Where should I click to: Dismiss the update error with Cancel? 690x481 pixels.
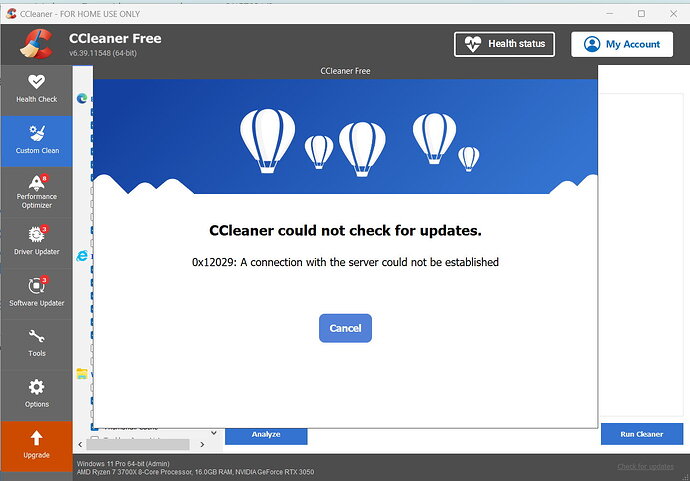[x=345, y=328]
